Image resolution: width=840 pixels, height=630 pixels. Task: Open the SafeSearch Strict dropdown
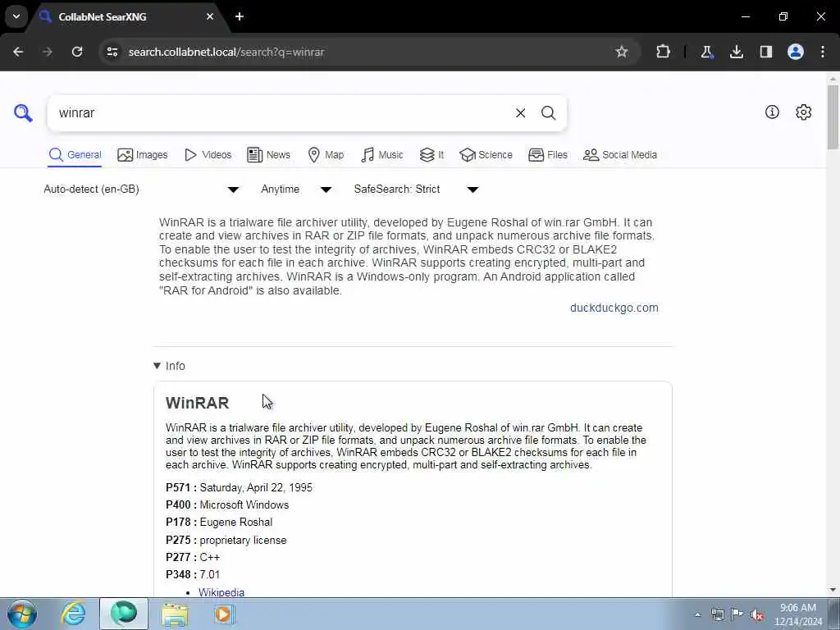point(416,189)
